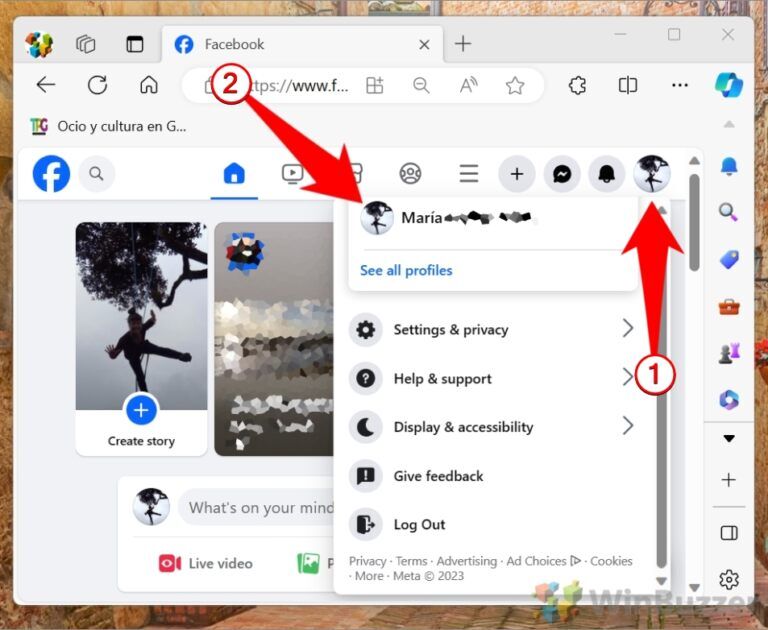Click Edge sidebar customize plus button
Screen dimensions: 768x630
click(729, 480)
